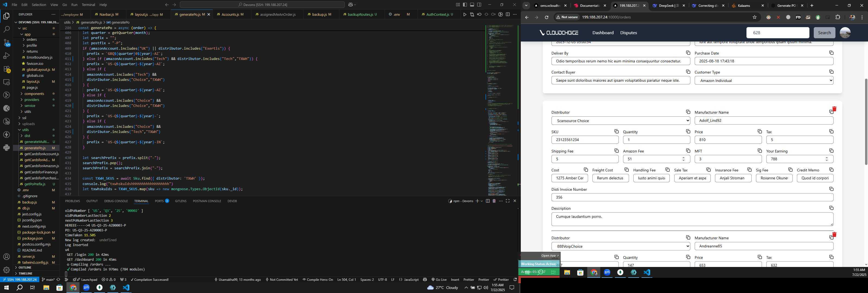This screenshot has height=293, width=868.
Task: Open the 888VoipChoice distributor dropdown
Action: tap(620, 246)
